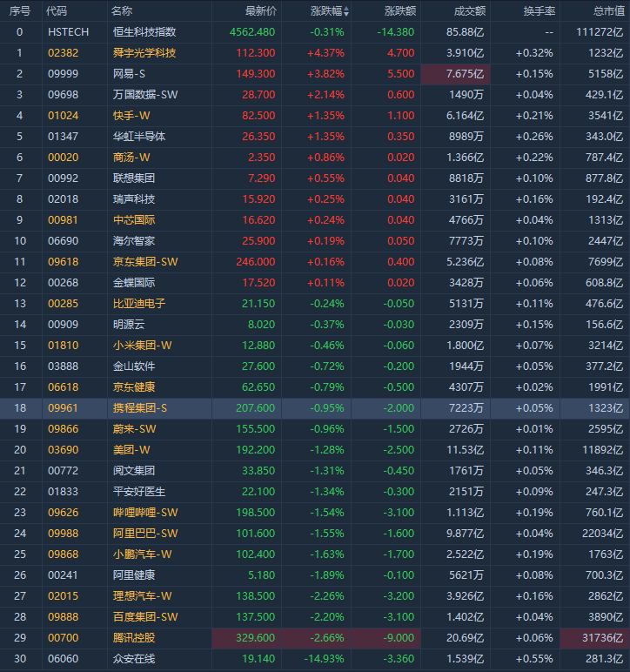Select 理想汽车-W stock name
The width and height of the screenshot is (630, 672).
[x=142, y=596]
